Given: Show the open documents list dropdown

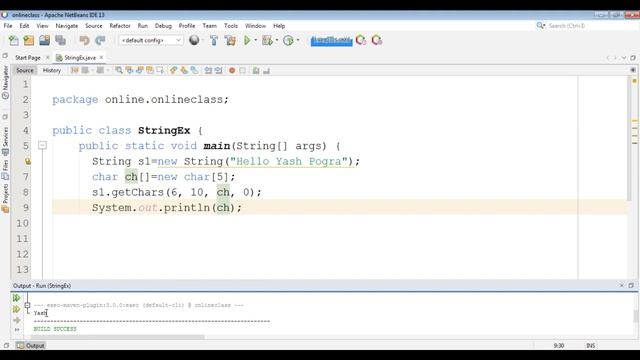Looking at the screenshot, I should (624, 58).
